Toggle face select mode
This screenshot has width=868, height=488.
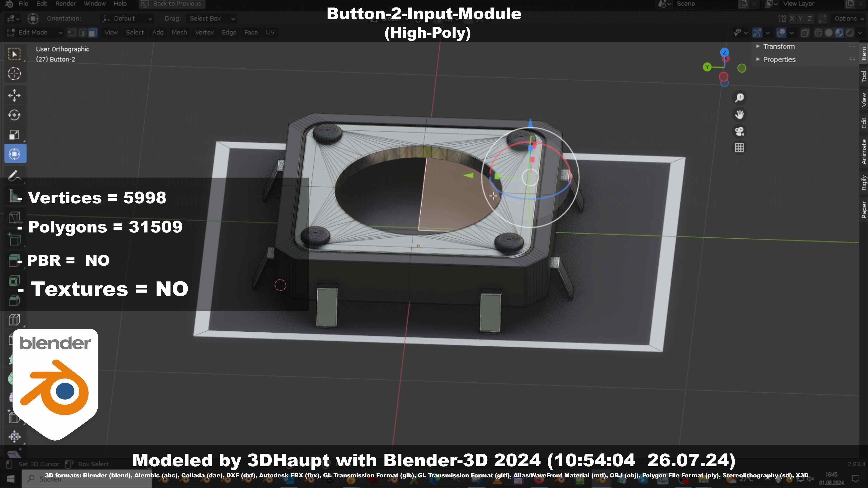pos(93,32)
